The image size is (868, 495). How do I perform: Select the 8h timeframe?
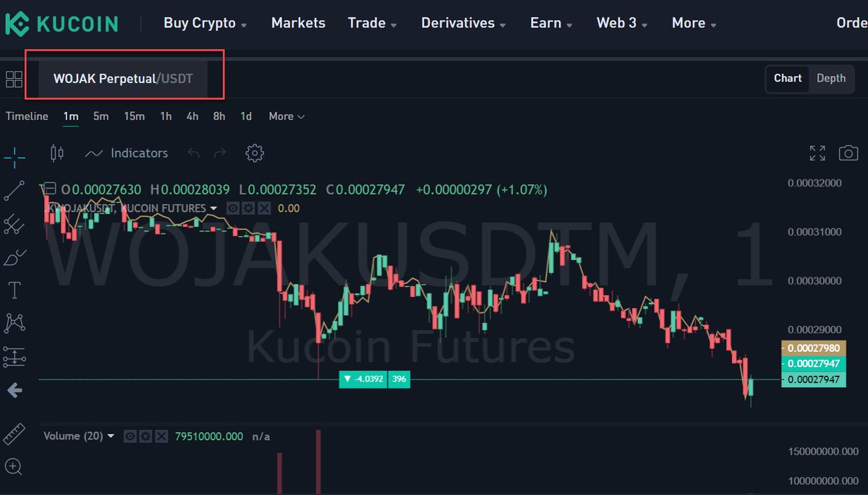pos(218,116)
